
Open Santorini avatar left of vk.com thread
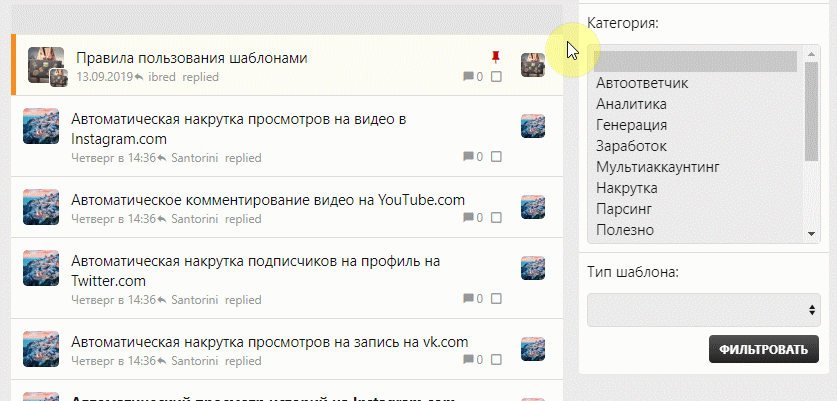click(x=41, y=349)
